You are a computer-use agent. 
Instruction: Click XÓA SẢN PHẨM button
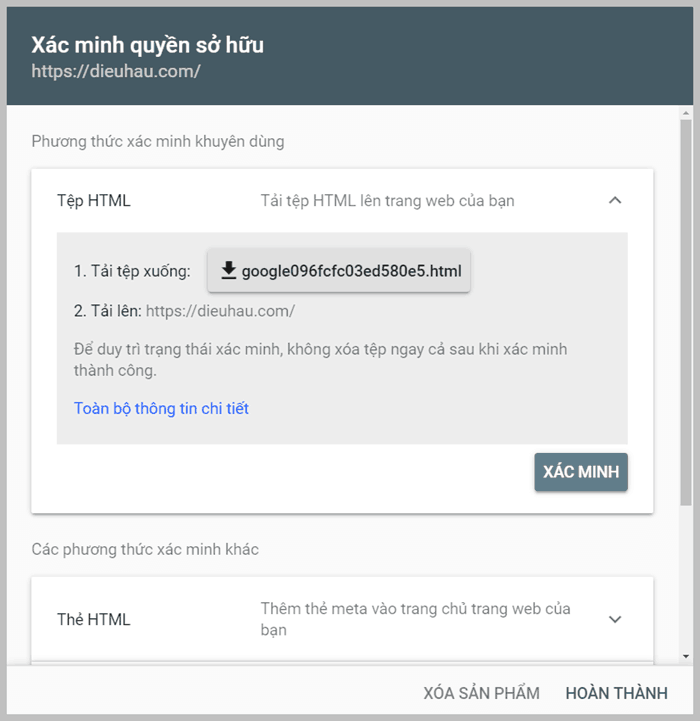481,693
